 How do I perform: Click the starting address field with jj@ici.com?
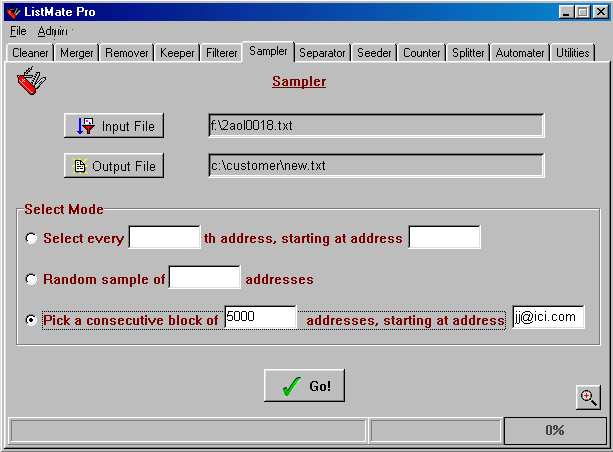(x=547, y=318)
